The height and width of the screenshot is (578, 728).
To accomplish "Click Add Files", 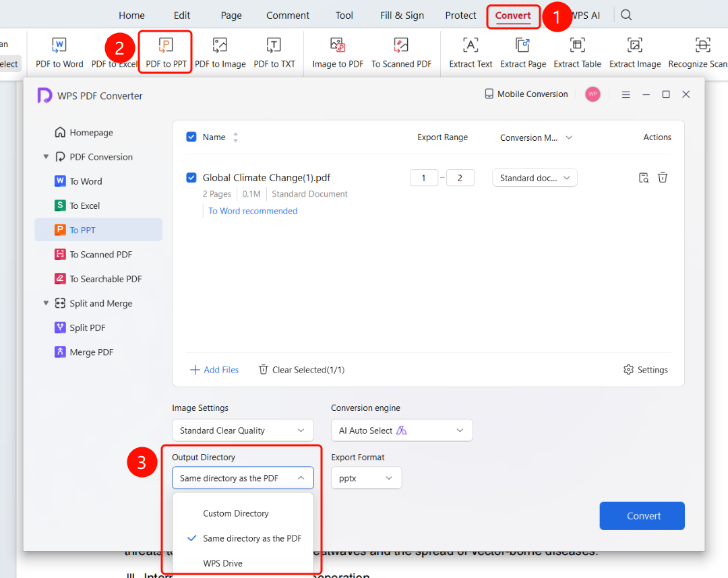I will [x=214, y=370].
